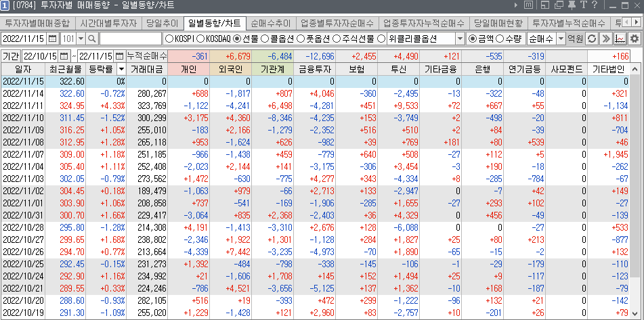The image size is (644, 320).
Task: Click the help question mark icon
Action: tap(595, 6)
